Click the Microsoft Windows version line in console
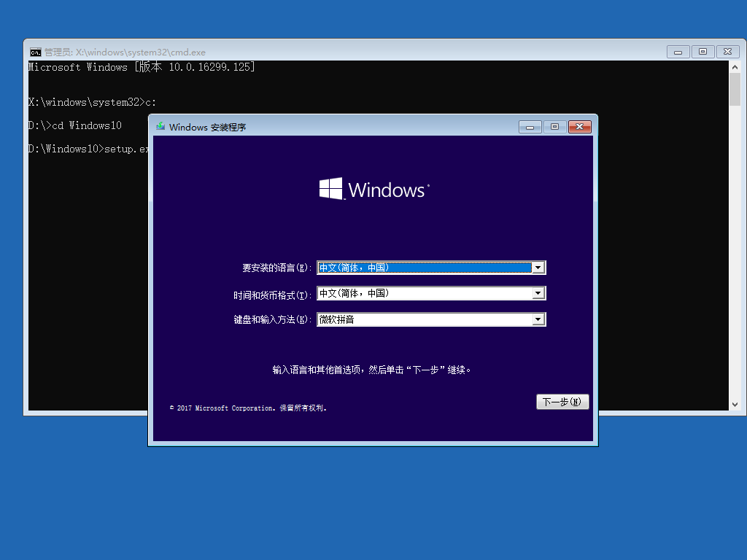 tap(141, 67)
